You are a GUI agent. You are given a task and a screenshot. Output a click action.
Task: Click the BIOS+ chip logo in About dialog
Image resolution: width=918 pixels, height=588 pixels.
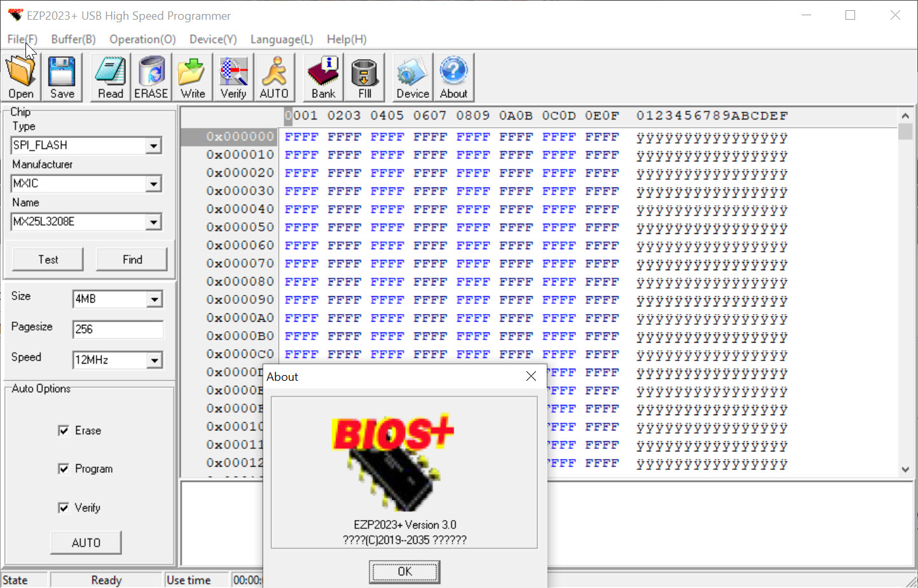pos(392,462)
